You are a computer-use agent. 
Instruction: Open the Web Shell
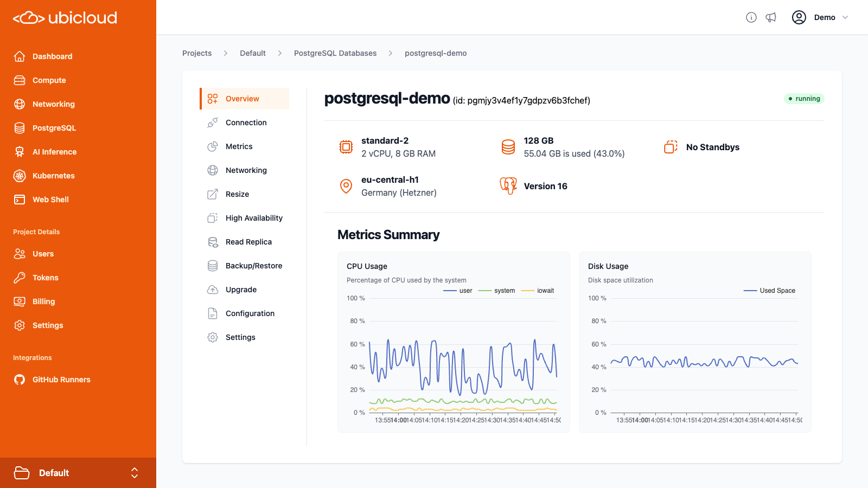(x=50, y=200)
